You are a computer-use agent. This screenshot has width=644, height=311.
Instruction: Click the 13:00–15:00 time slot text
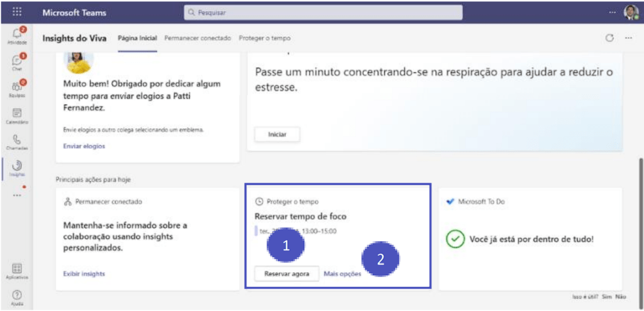click(x=319, y=231)
